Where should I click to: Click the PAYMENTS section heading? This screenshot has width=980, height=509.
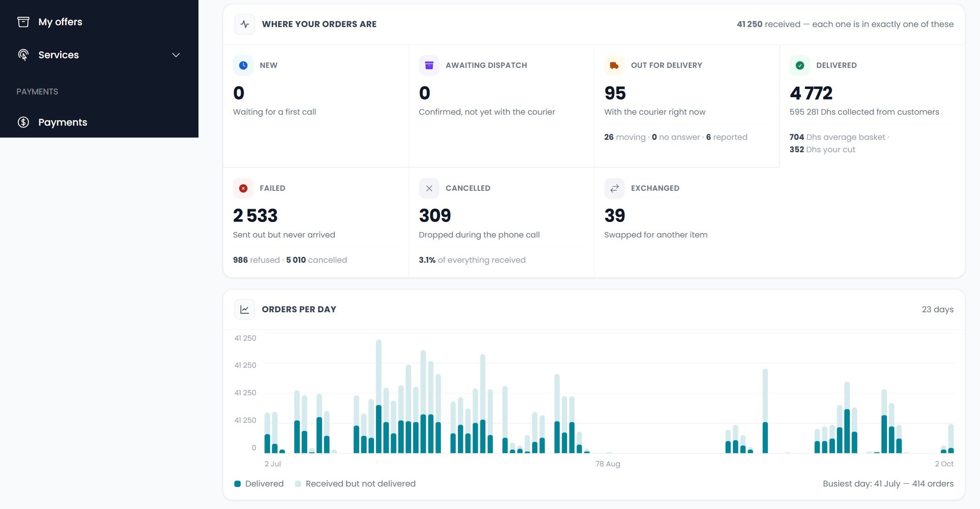pos(37,92)
